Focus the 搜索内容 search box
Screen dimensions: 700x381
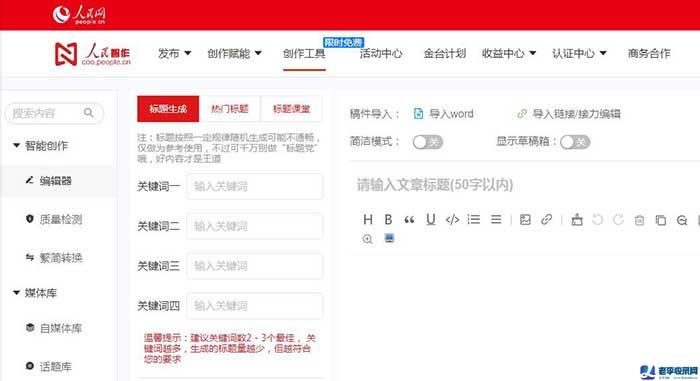pyautogui.click(x=54, y=113)
